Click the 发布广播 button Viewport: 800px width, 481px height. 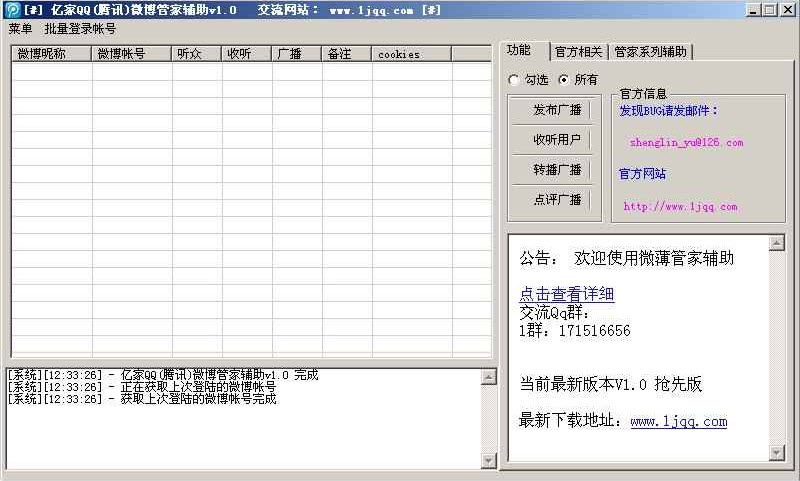[553, 110]
